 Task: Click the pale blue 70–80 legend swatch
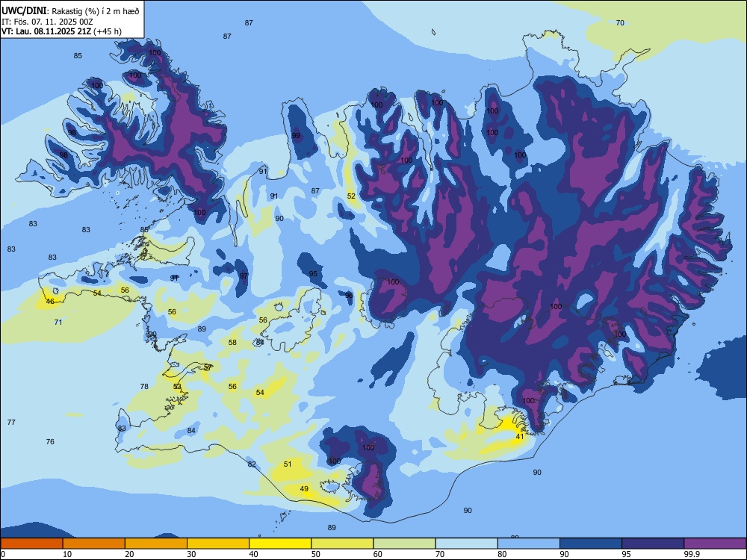click(466, 544)
